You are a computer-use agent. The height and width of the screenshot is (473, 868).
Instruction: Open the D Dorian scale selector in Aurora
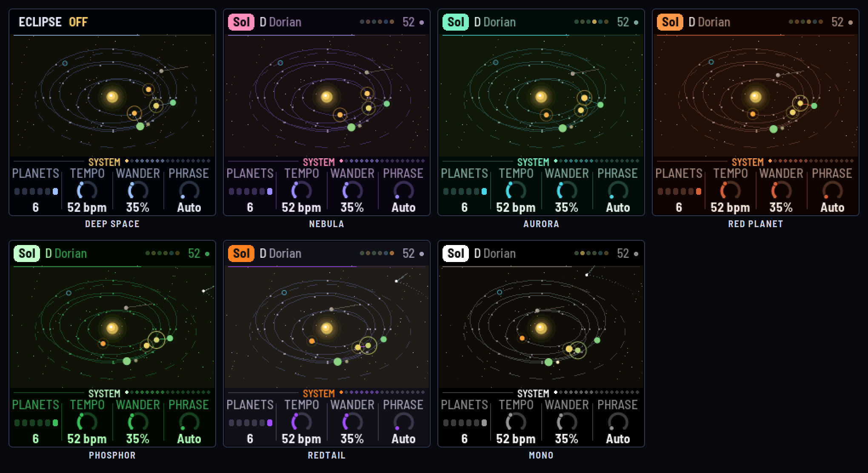[x=495, y=22]
